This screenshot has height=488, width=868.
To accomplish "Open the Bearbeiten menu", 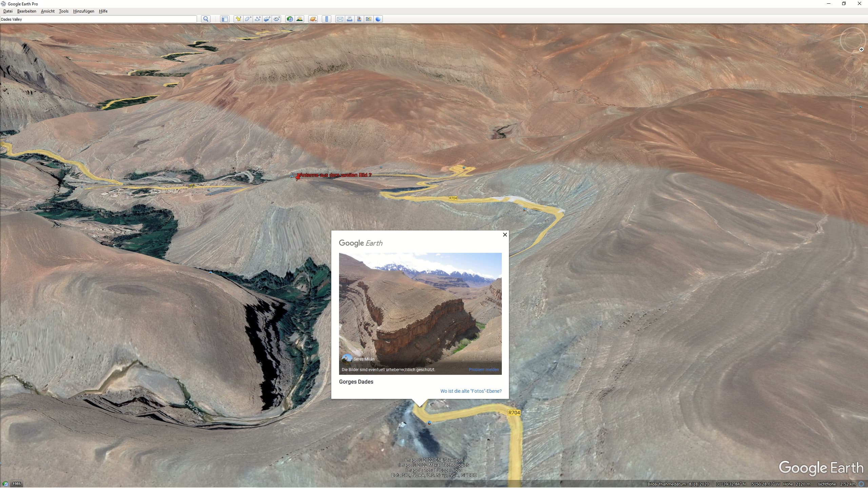I will [27, 11].
